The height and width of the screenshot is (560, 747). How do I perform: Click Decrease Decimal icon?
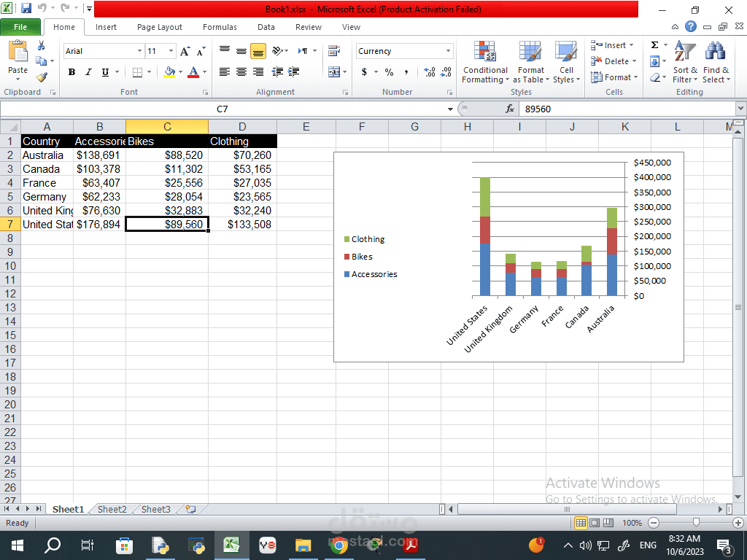pyautogui.click(x=446, y=72)
